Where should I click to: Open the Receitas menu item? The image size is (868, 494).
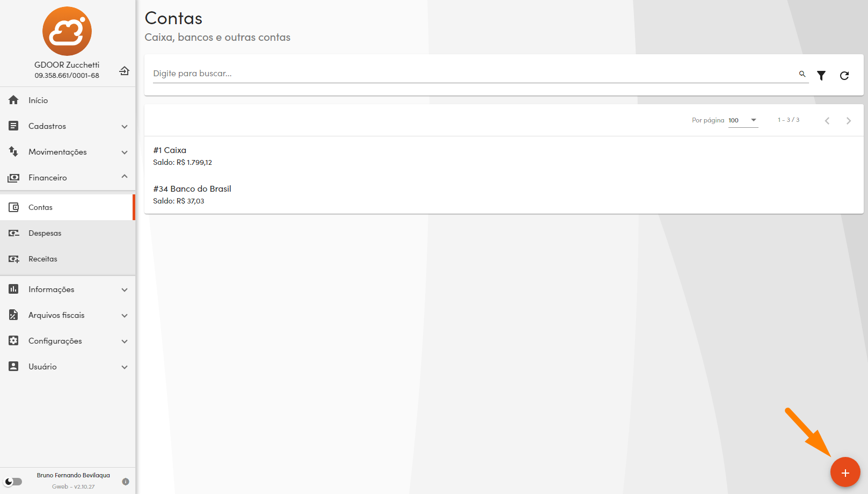(68, 259)
